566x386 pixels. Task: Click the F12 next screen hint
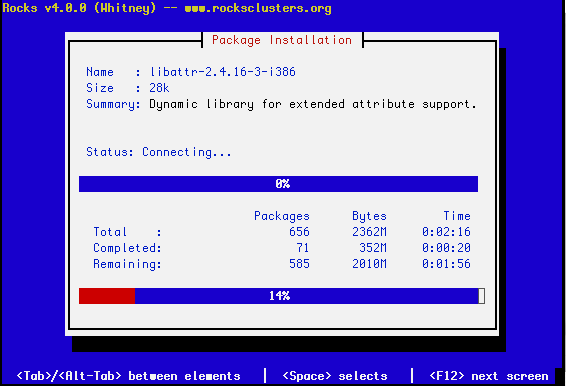489,376
